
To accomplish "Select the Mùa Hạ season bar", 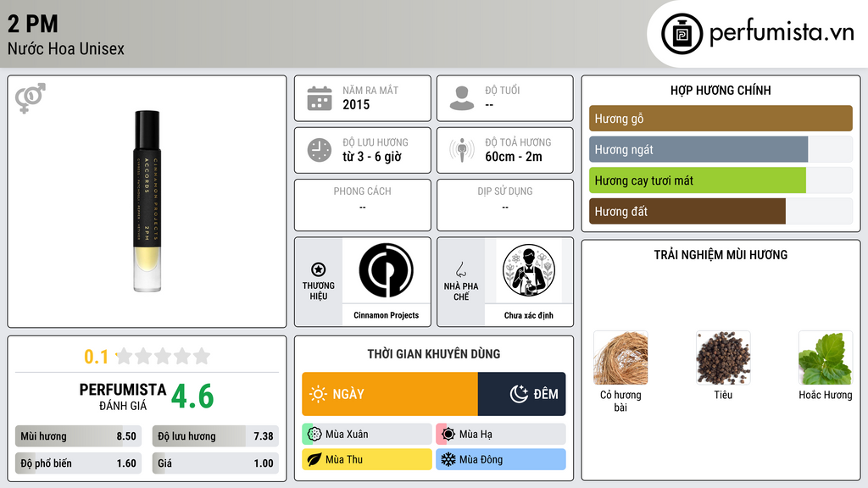I will [x=501, y=435].
